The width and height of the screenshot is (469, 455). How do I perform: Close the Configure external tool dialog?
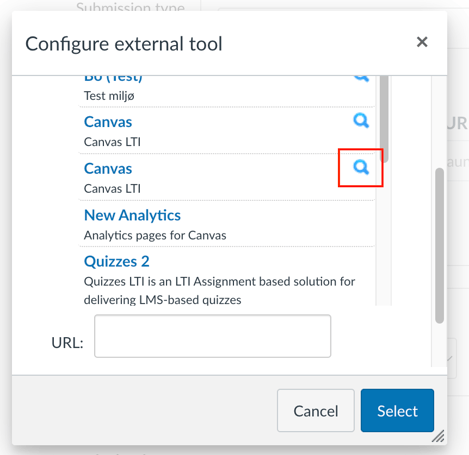[422, 42]
